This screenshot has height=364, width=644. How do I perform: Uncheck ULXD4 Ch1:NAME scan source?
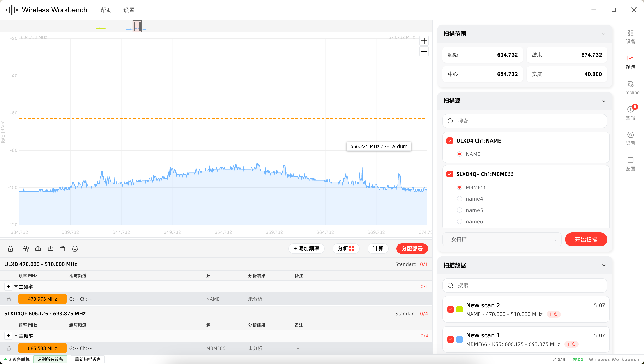[450, 141]
